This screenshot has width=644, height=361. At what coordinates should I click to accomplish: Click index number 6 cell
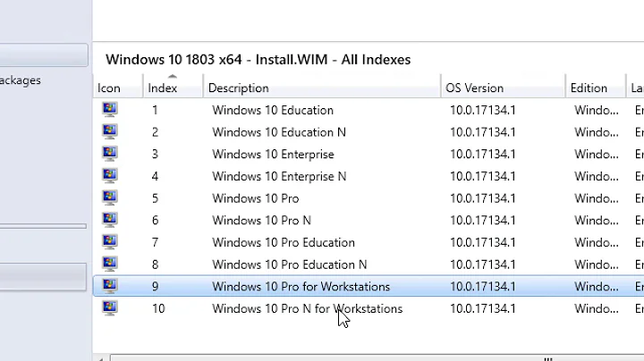155,221
